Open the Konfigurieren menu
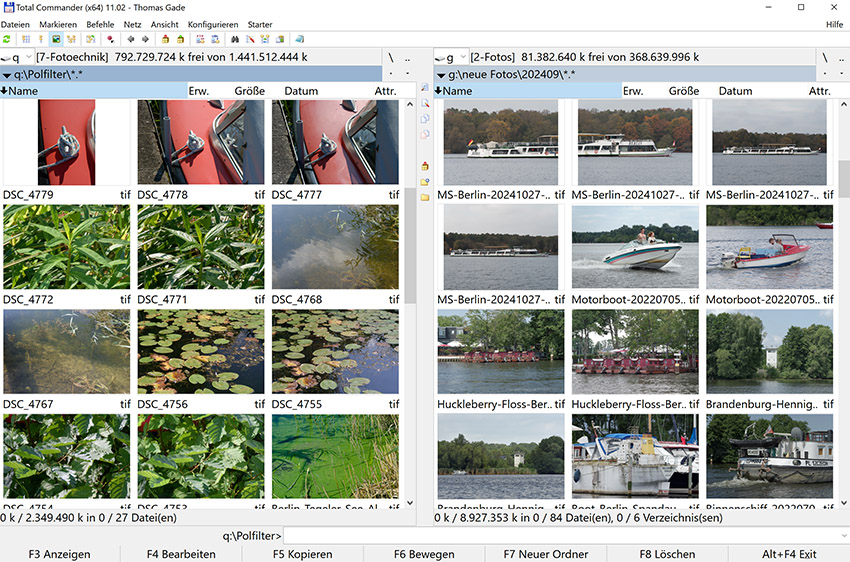Screen dimensions: 850x562 coord(212,24)
